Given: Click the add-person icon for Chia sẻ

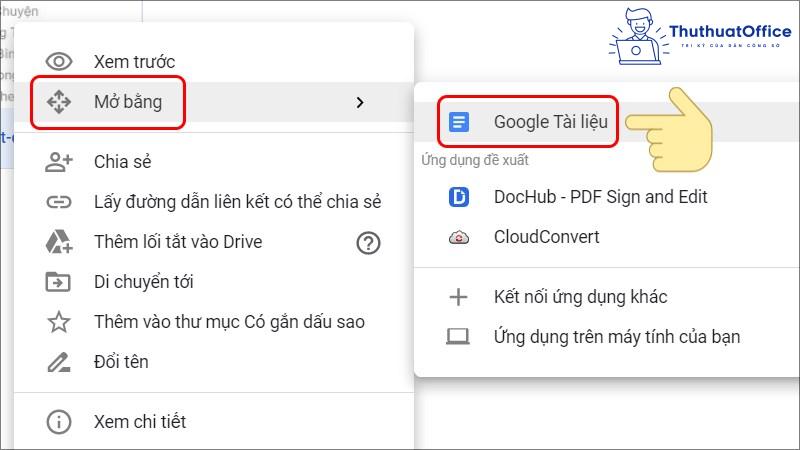Looking at the screenshot, I should coord(59,162).
